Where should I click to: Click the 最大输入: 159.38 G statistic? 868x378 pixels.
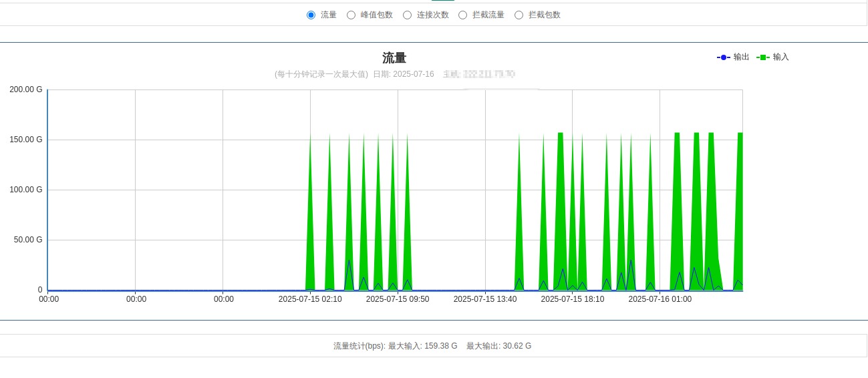coord(423,346)
